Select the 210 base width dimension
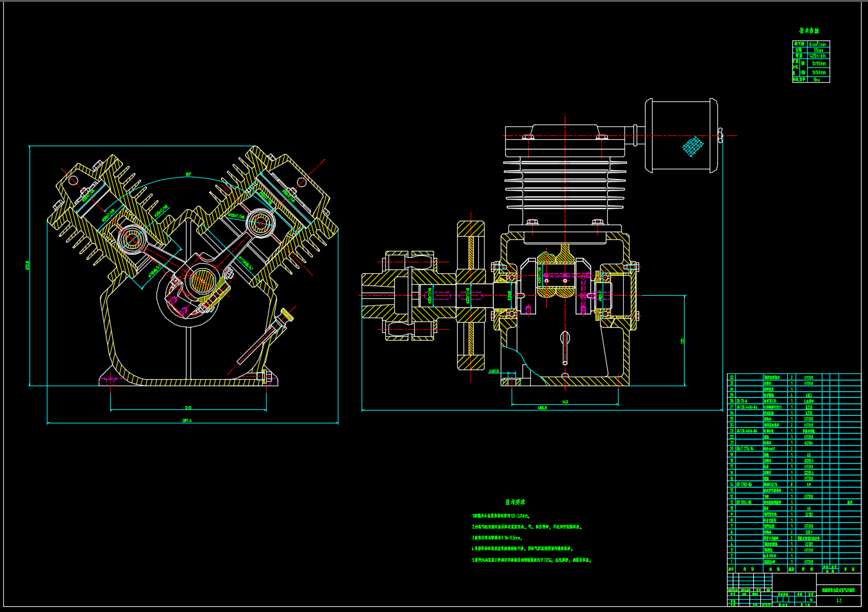This screenshot has height=612, width=868. click(188, 407)
